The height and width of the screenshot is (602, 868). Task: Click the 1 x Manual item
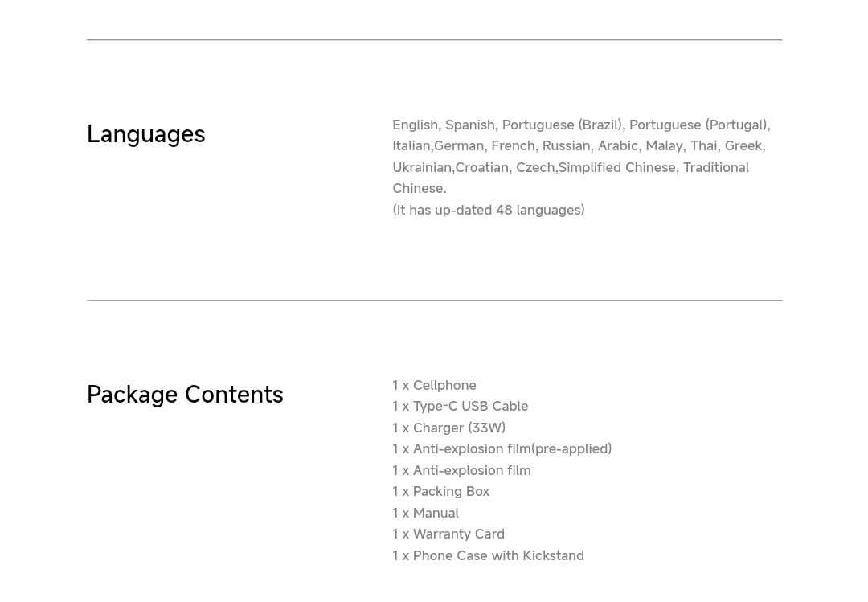click(425, 514)
